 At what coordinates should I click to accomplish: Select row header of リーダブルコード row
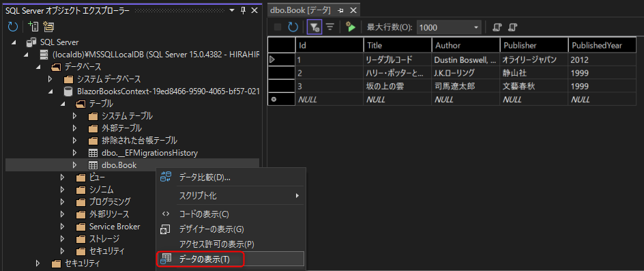tap(281, 59)
